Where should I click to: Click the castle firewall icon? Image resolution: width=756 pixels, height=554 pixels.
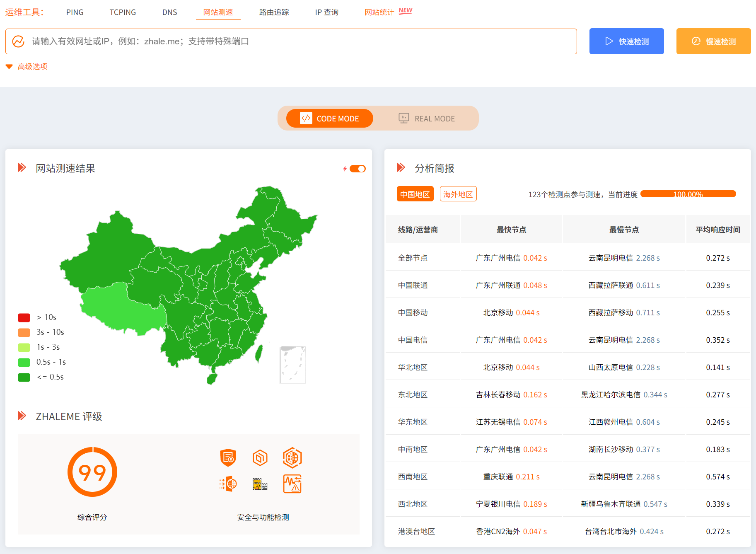260,484
